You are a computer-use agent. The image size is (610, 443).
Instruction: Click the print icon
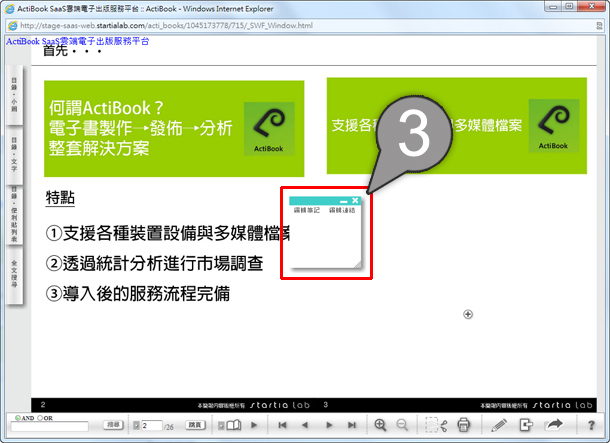coord(463,425)
